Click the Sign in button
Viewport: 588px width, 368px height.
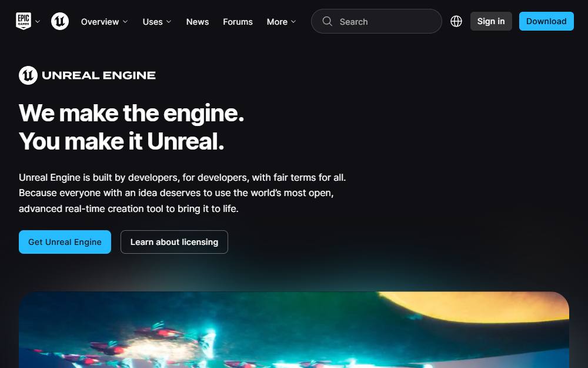click(491, 21)
